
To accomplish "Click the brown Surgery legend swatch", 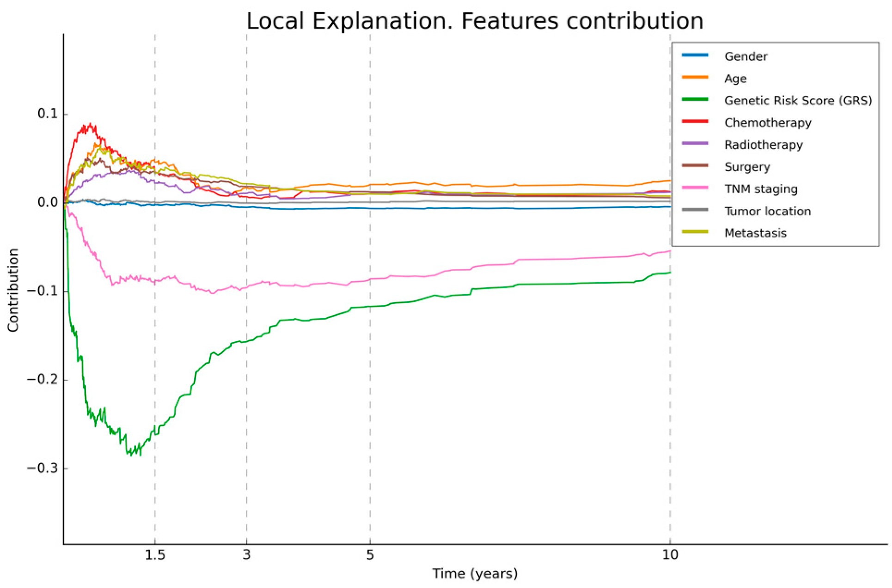I will click(x=695, y=166).
